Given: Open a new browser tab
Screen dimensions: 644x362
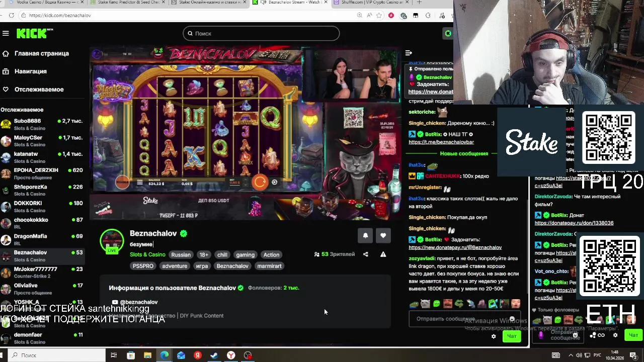Looking at the screenshot, I should pyautogui.click(x=419, y=3).
